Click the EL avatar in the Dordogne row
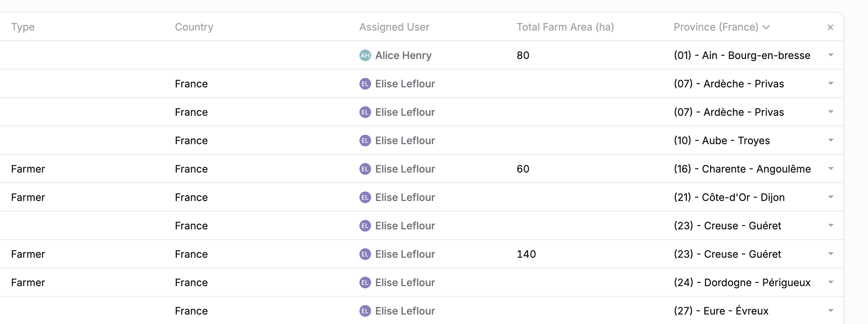This screenshot has height=324, width=868. click(x=365, y=282)
